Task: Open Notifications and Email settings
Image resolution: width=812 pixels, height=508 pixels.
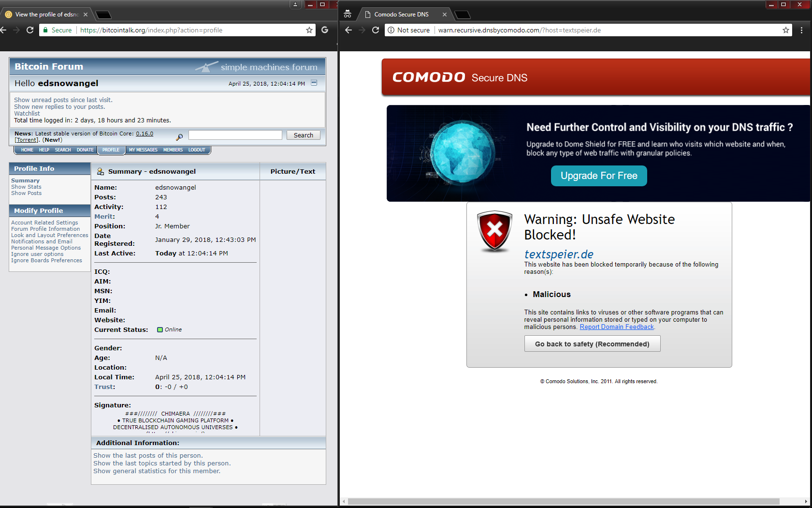Action: (42, 241)
